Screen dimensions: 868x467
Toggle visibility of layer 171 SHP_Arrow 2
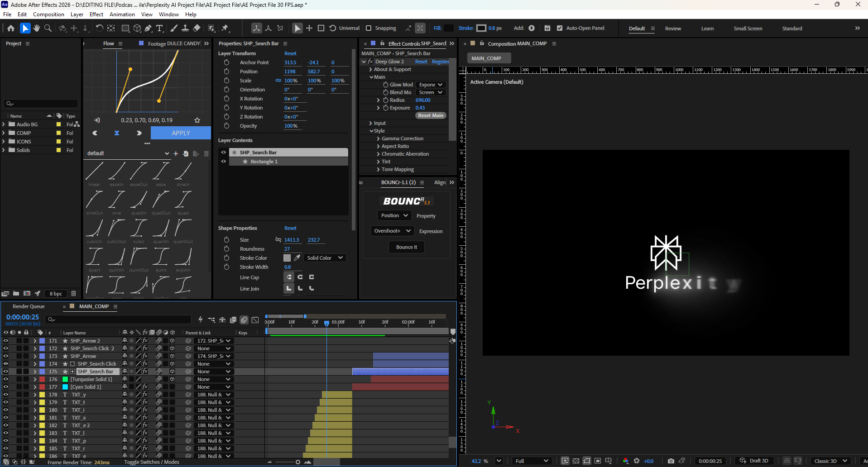tap(6, 341)
